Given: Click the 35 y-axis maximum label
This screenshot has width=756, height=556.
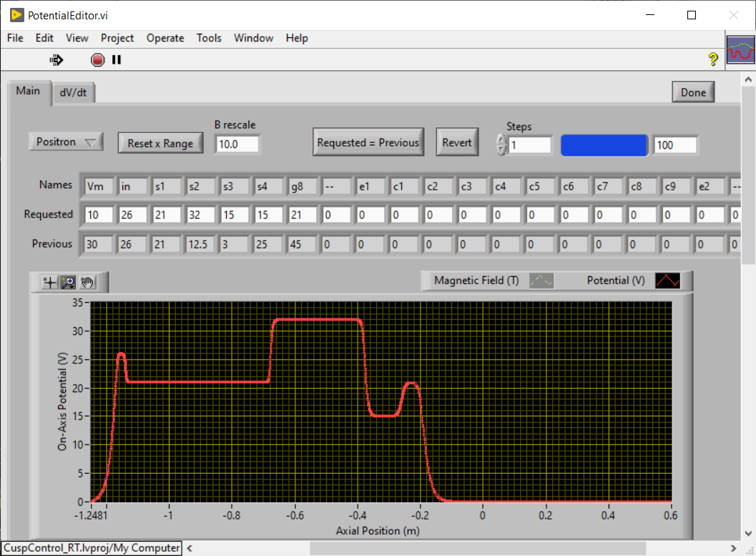Looking at the screenshot, I should 78,303.
